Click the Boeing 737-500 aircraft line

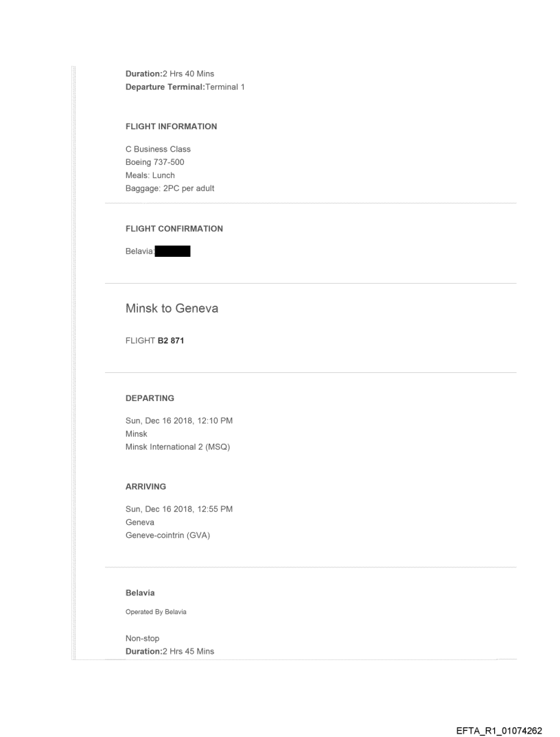[x=156, y=162]
